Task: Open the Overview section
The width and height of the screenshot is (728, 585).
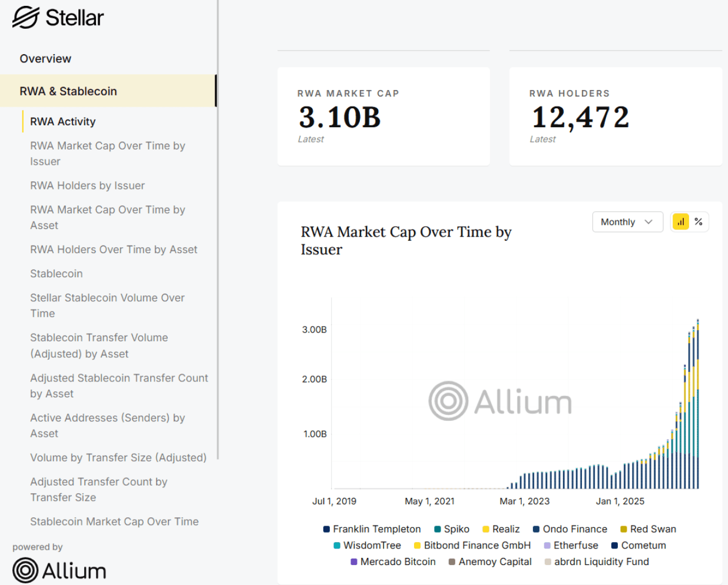Action: click(45, 59)
